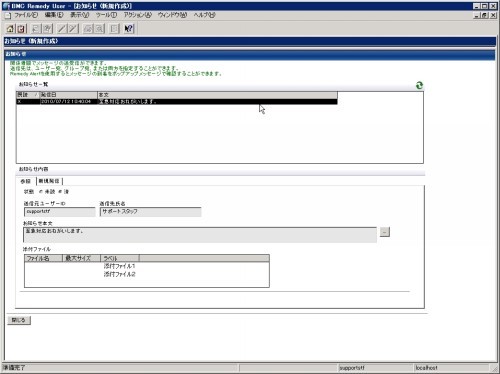The image size is (500, 374).
Task: Select the highlighted 2010/07/12 notice row
Action: 177,101
